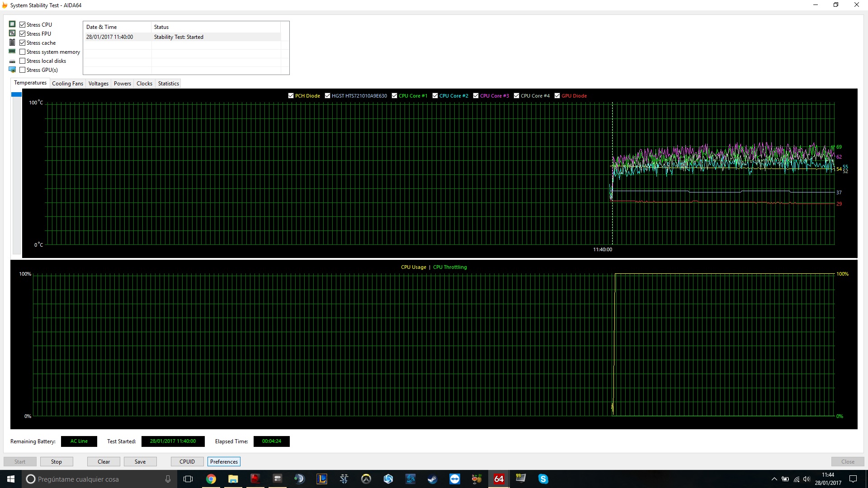Open League of Legends taskbar icon

tap(322, 479)
